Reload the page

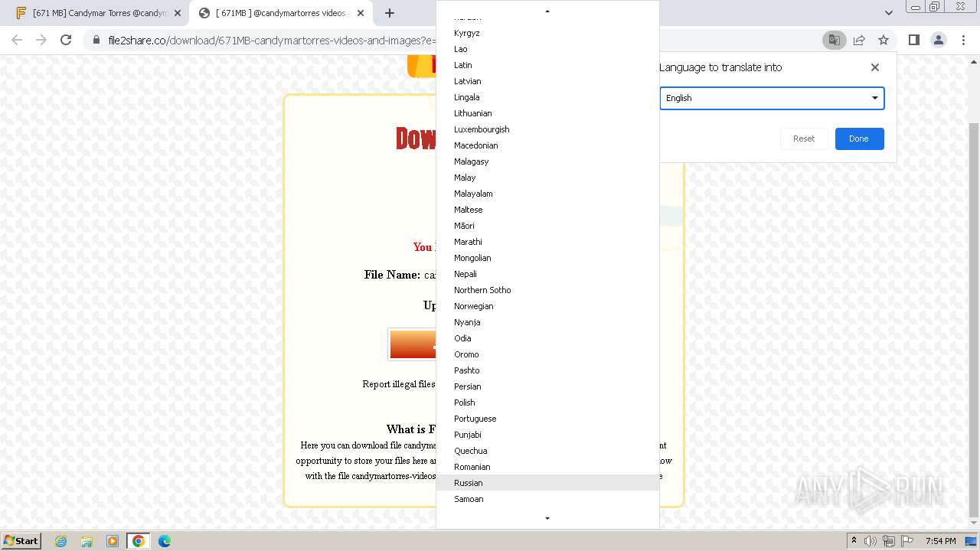[66, 40]
